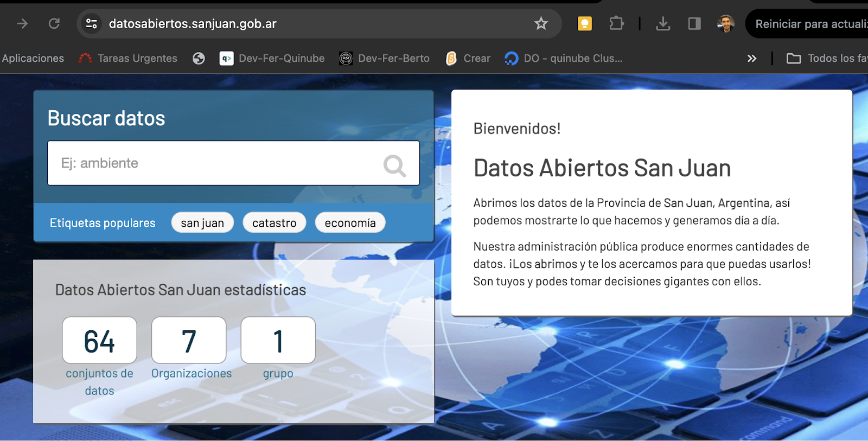Open the Tareas Urgentes bookmark
868x441 pixels.
(x=128, y=59)
